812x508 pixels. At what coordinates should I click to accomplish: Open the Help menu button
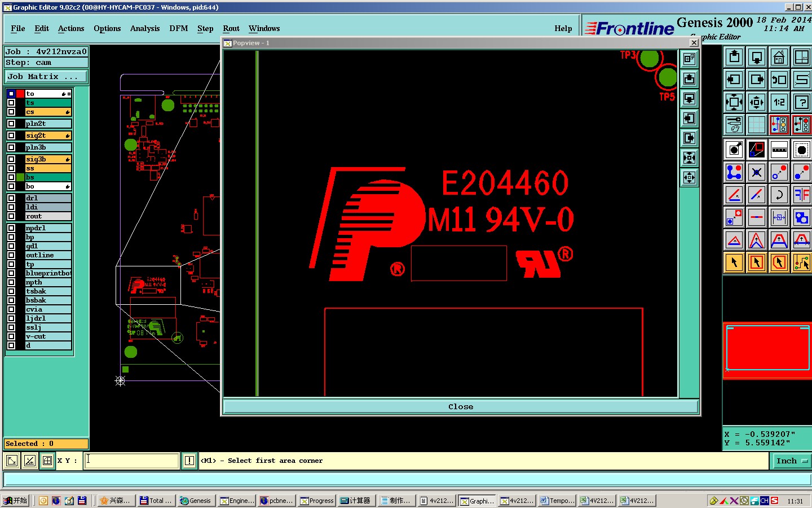[x=563, y=28]
